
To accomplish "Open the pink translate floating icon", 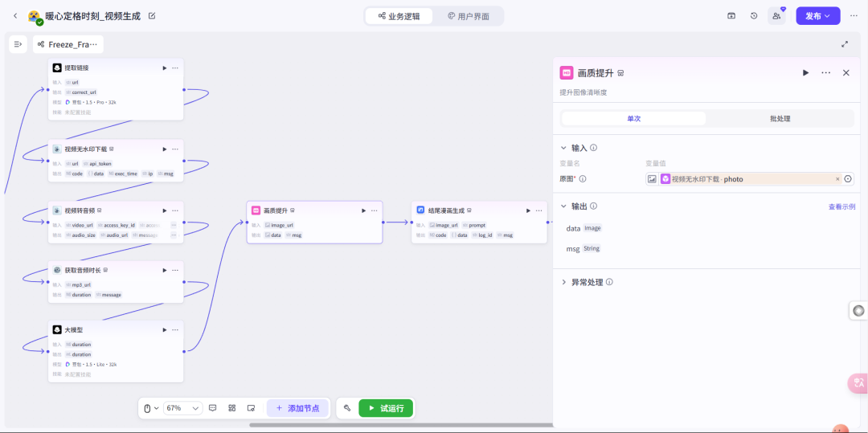I will click(x=858, y=382).
